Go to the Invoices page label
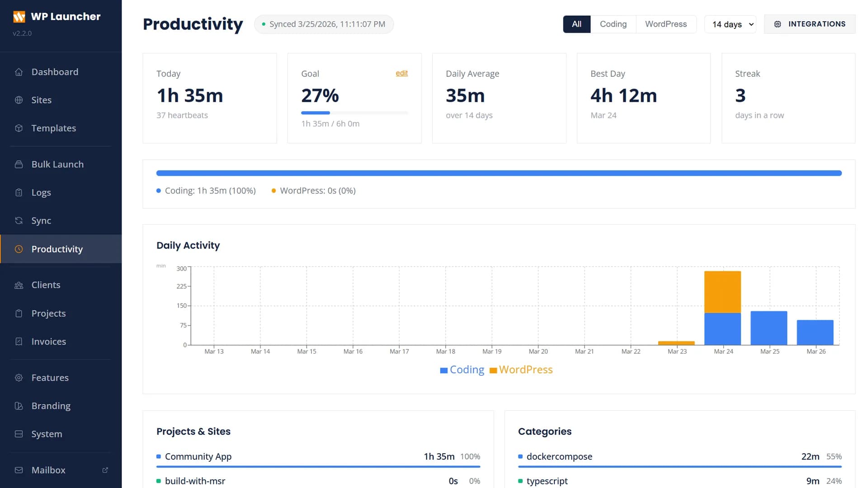868x488 pixels. click(x=48, y=342)
